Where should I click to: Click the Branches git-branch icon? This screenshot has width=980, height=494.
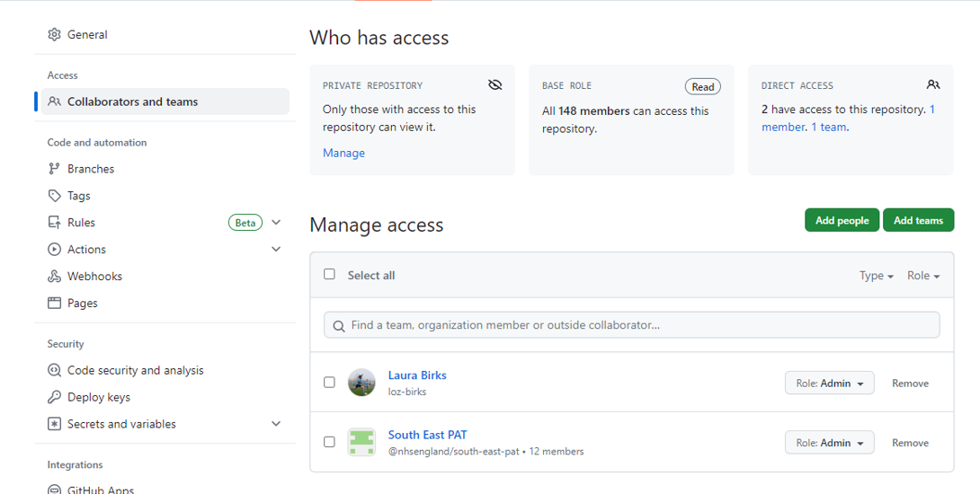pyautogui.click(x=54, y=169)
